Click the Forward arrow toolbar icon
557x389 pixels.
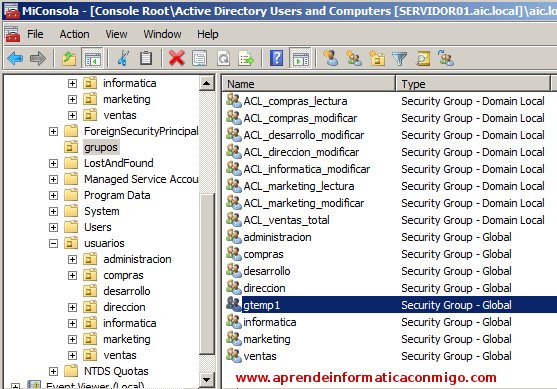[38, 58]
